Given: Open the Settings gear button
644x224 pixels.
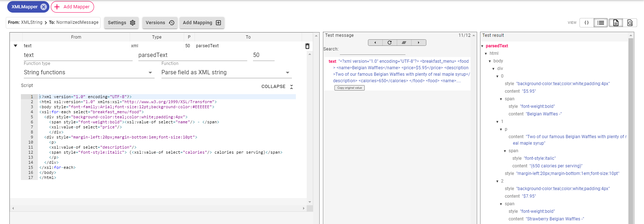Looking at the screenshot, I should (x=121, y=23).
